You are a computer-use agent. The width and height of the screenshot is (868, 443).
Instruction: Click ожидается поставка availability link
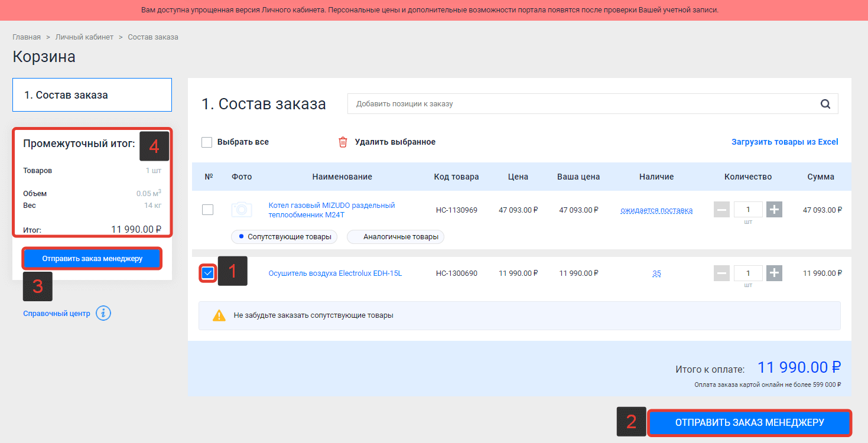656,210
